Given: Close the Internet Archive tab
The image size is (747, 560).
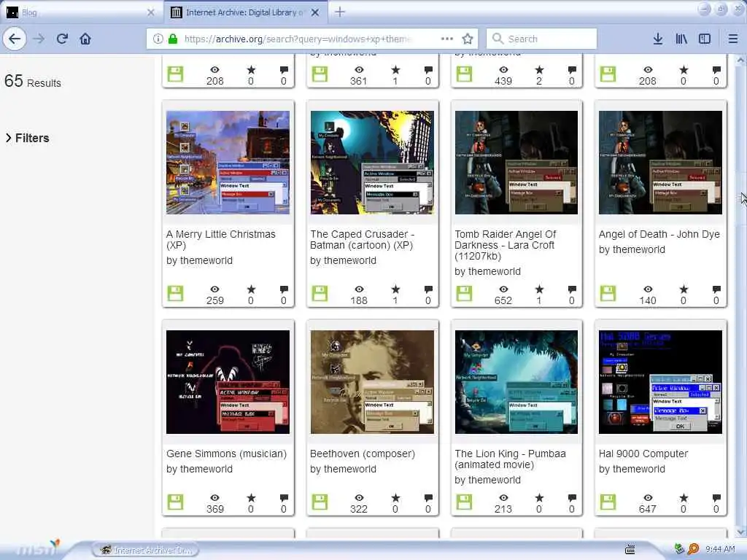Looking at the screenshot, I should point(315,12).
